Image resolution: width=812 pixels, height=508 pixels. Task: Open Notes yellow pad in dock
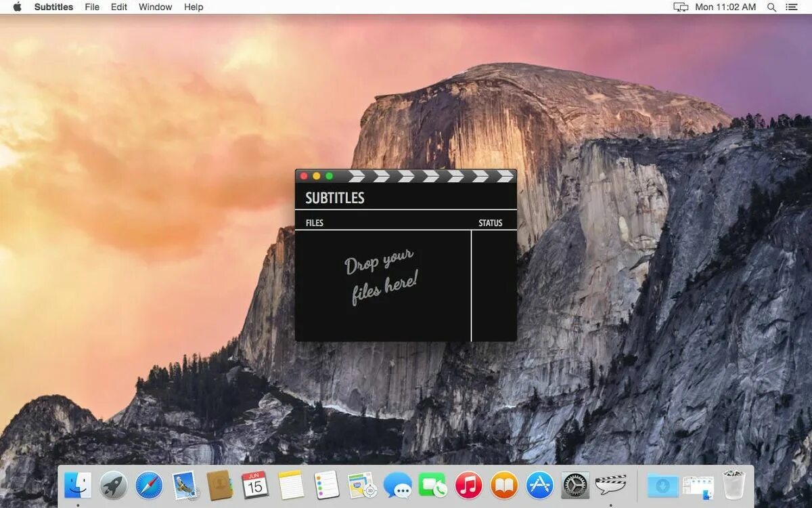pos(291,485)
